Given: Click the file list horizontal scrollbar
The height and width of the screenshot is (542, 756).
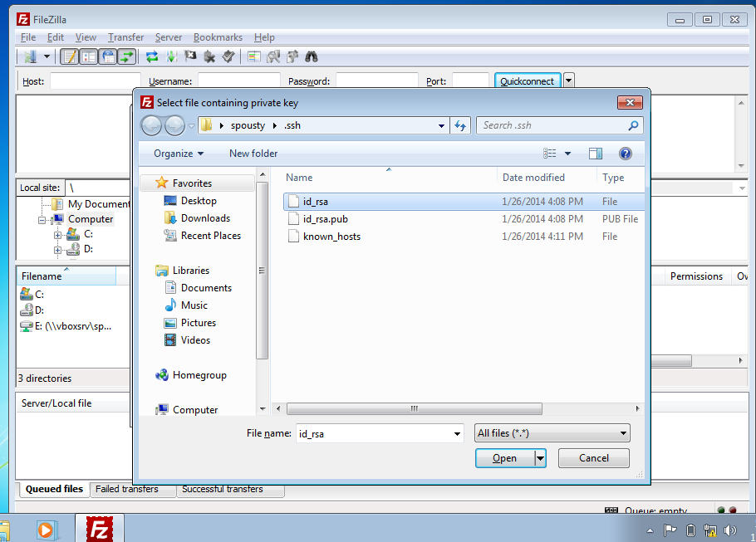Looking at the screenshot, I should 414,409.
